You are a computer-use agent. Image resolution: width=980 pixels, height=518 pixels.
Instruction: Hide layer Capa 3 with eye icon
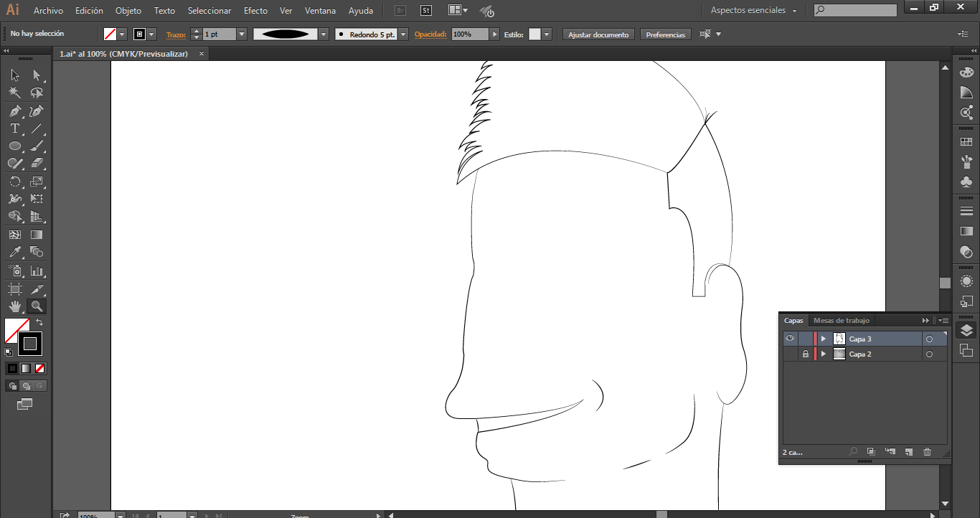point(790,339)
